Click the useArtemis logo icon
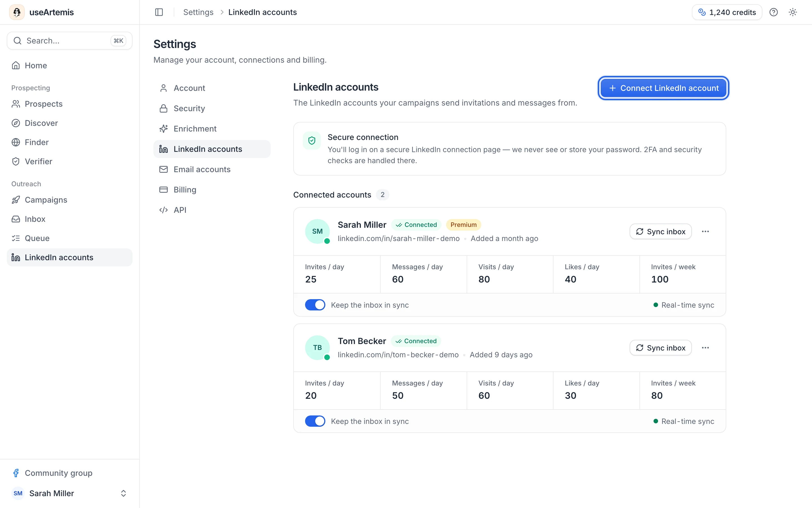812x508 pixels. (17, 12)
